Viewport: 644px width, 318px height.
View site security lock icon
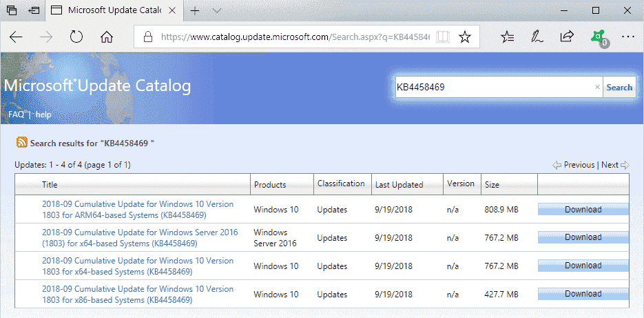tap(147, 37)
